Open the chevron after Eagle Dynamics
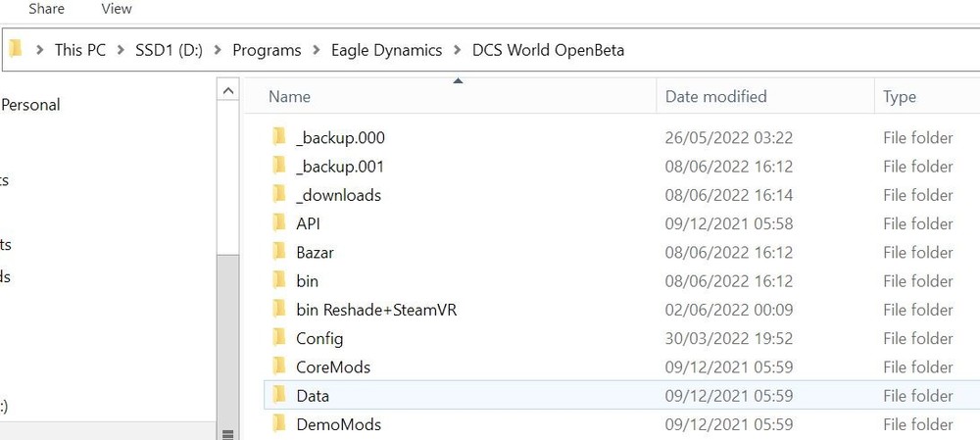980x440 pixels. (457, 50)
